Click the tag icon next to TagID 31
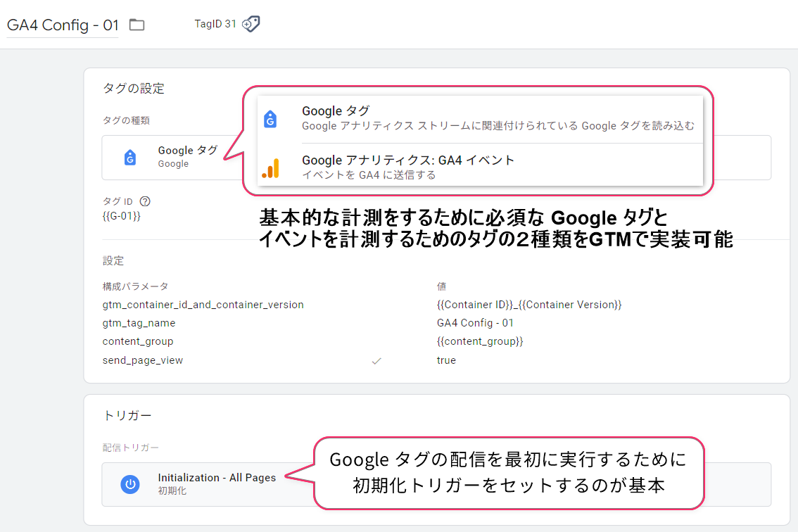Screen dimensions: 798x532 point(251,24)
